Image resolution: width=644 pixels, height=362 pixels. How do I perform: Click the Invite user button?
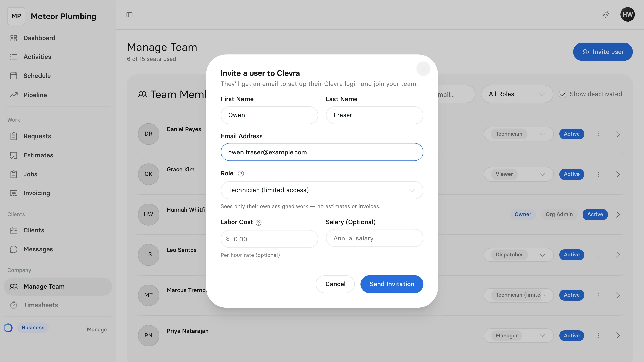pos(603,52)
